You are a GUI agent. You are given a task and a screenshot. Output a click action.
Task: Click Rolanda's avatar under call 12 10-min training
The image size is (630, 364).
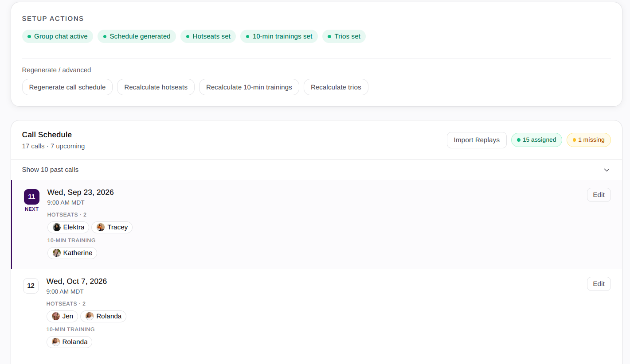tap(56, 342)
